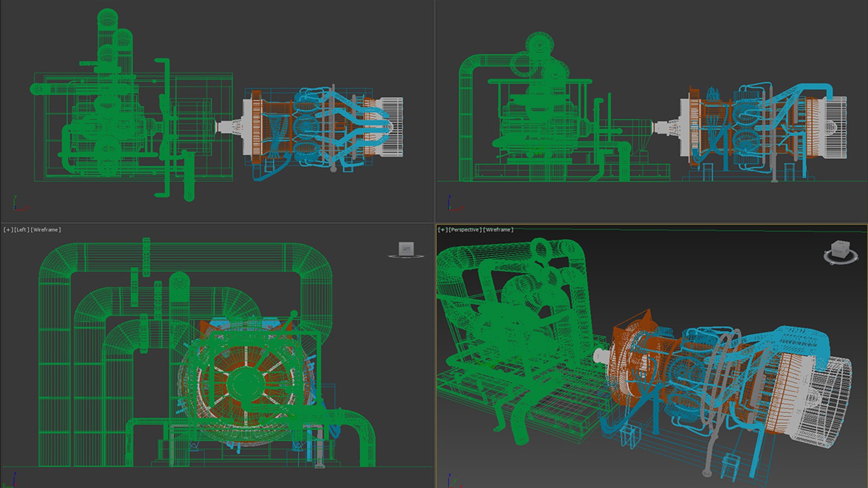Click the LEFT face of the Left viewport ViewCube

coord(406,249)
